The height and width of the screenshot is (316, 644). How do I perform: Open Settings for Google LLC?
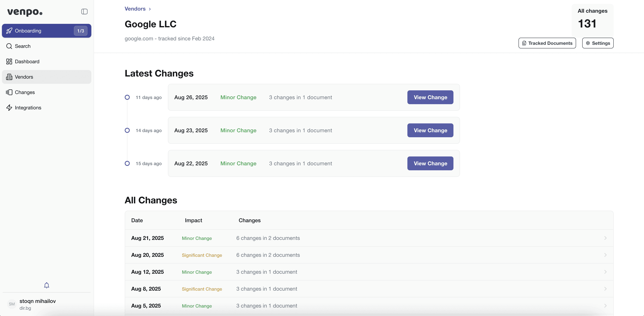click(x=598, y=43)
